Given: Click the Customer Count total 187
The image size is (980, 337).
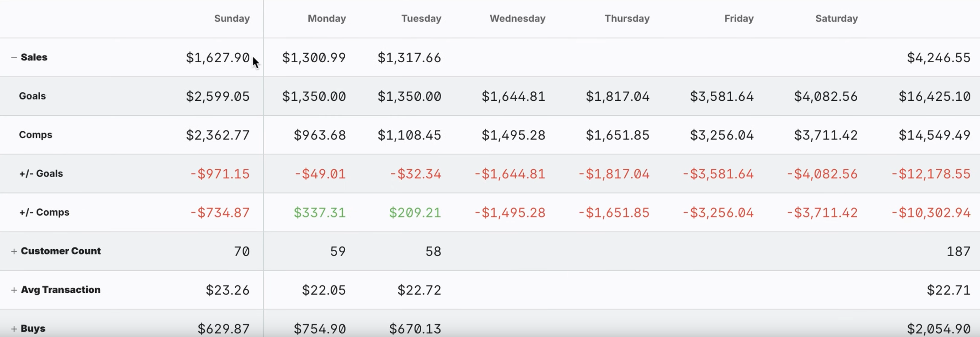Looking at the screenshot, I should tap(958, 251).
